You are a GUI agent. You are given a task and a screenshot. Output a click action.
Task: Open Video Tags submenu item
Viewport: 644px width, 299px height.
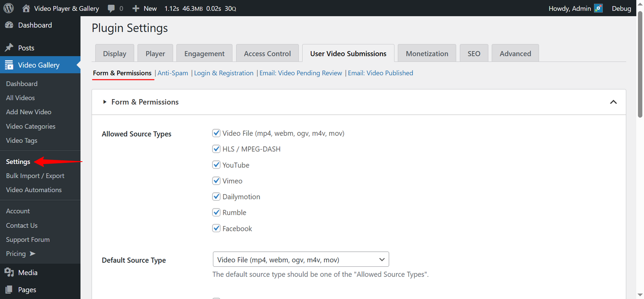(22, 140)
